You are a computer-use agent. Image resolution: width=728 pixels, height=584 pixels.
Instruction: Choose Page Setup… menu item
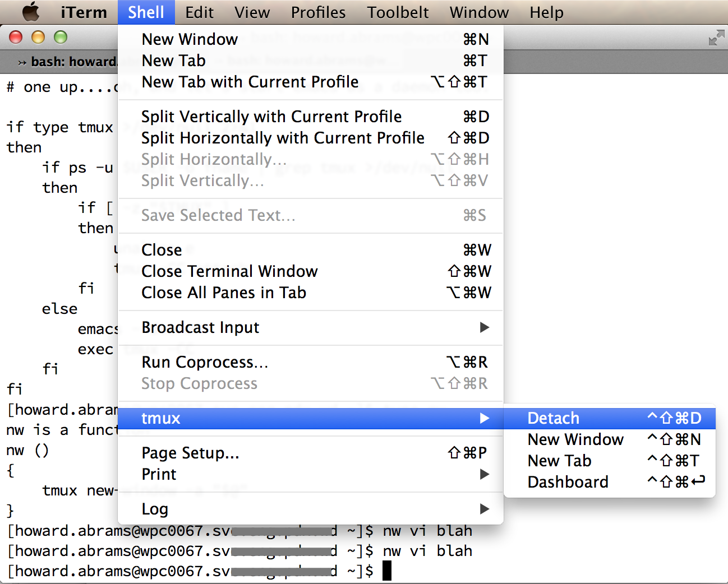coord(311,453)
